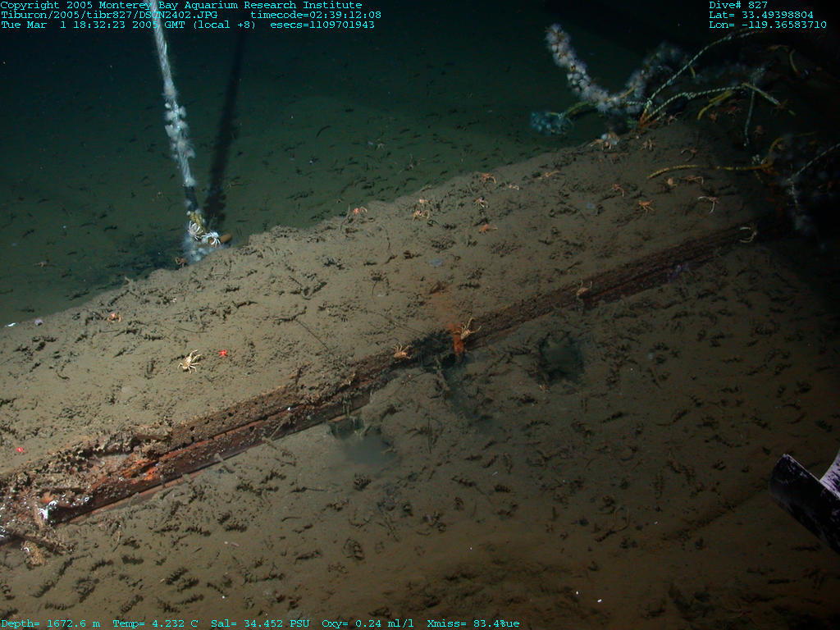The image size is (840, 630).
Task: Click the GMT date and time line
Action: point(130,25)
